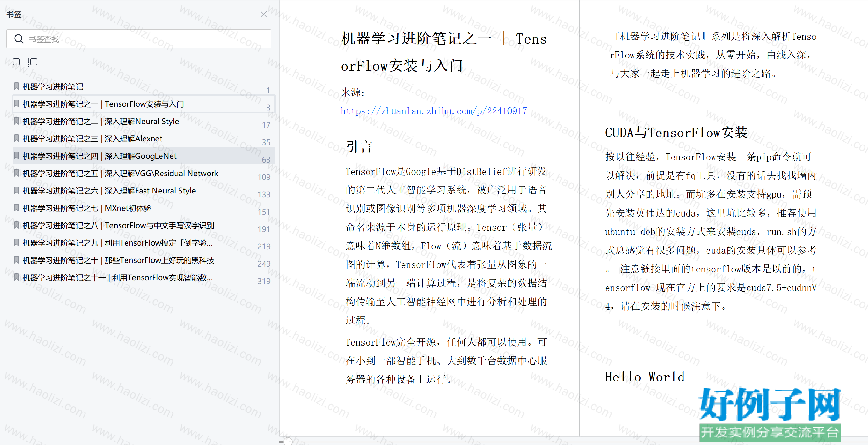Screen dimensions: 868x445
Task: Click the CUDA与TensorFlow安装 heading
Action: [676, 133]
